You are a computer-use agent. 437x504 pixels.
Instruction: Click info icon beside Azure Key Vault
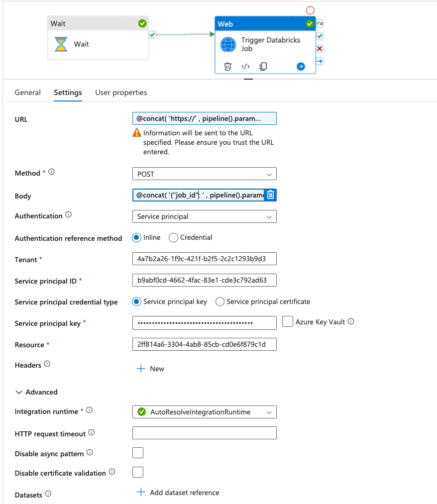[x=351, y=322]
